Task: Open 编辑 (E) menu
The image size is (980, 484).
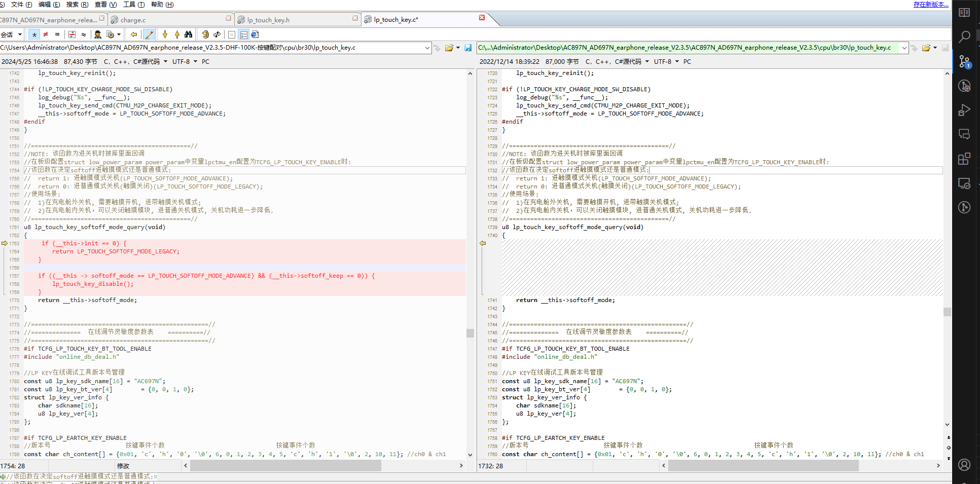Action: point(49,5)
